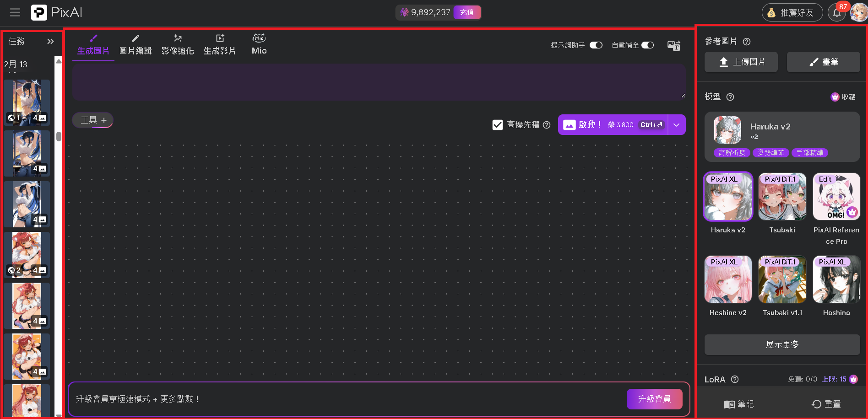Toggle the 提示詞助手 switch
This screenshot has height=419, width=868.
click(596, 45)
